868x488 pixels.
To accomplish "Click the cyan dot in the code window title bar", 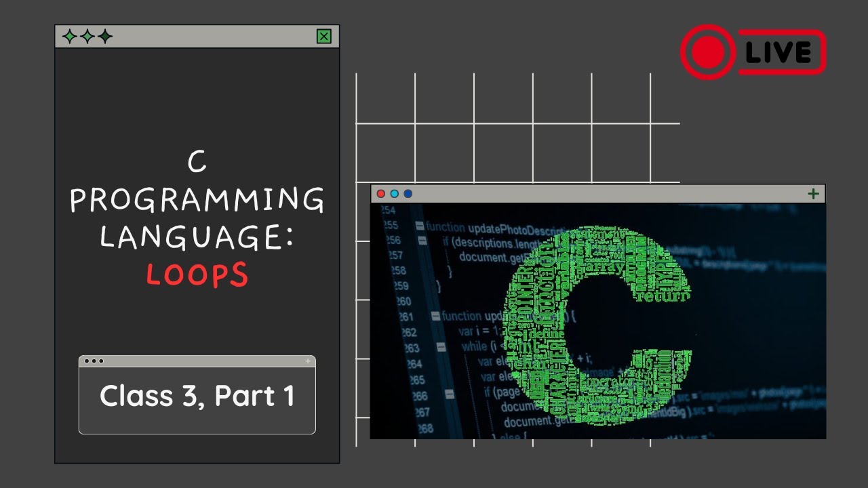I will click(x=394, y=194).
